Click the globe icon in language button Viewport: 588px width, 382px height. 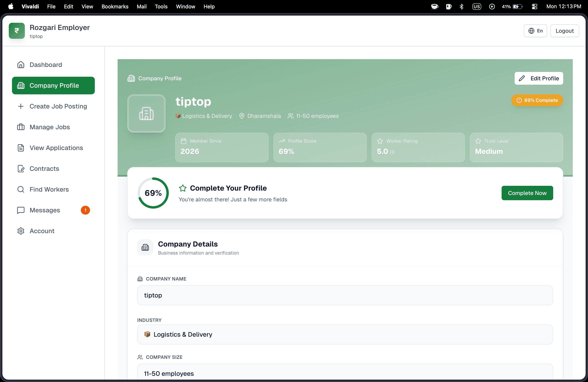pos(531,31)
